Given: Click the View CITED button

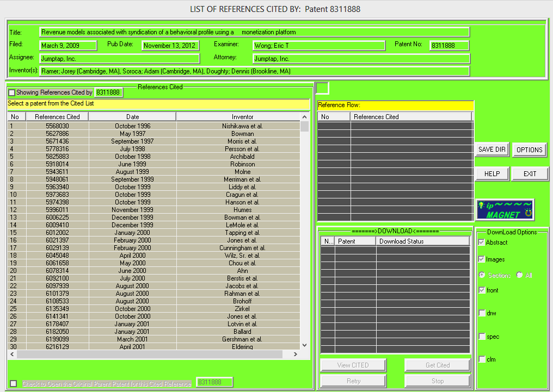Looking at the screenshot, I should coord(353,365).
